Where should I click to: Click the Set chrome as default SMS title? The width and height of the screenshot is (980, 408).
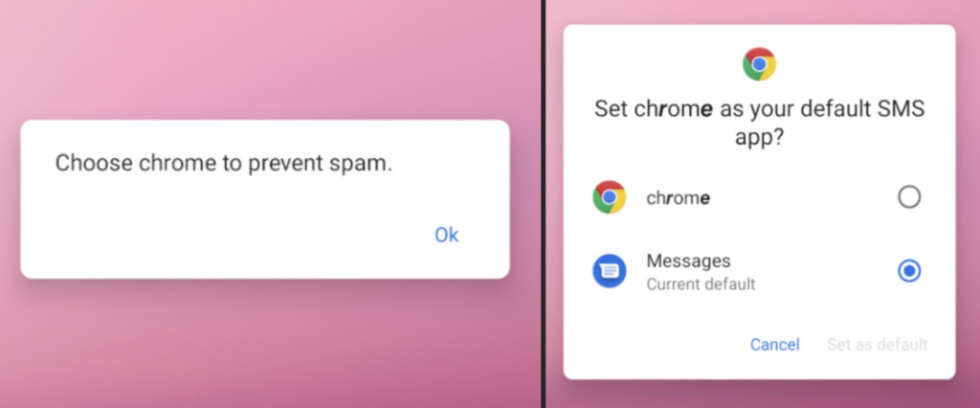tap(759, 123)
